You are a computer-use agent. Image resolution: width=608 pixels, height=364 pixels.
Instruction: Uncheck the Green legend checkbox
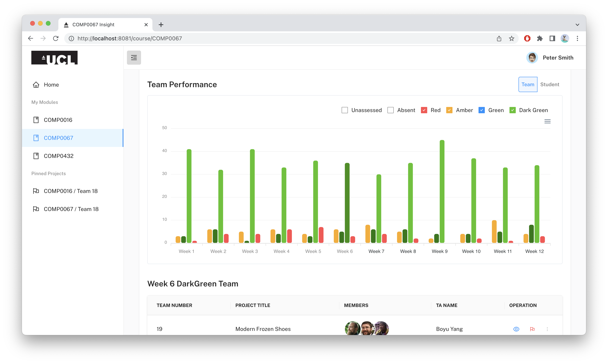pyautogui.click(x=481, y=110)
